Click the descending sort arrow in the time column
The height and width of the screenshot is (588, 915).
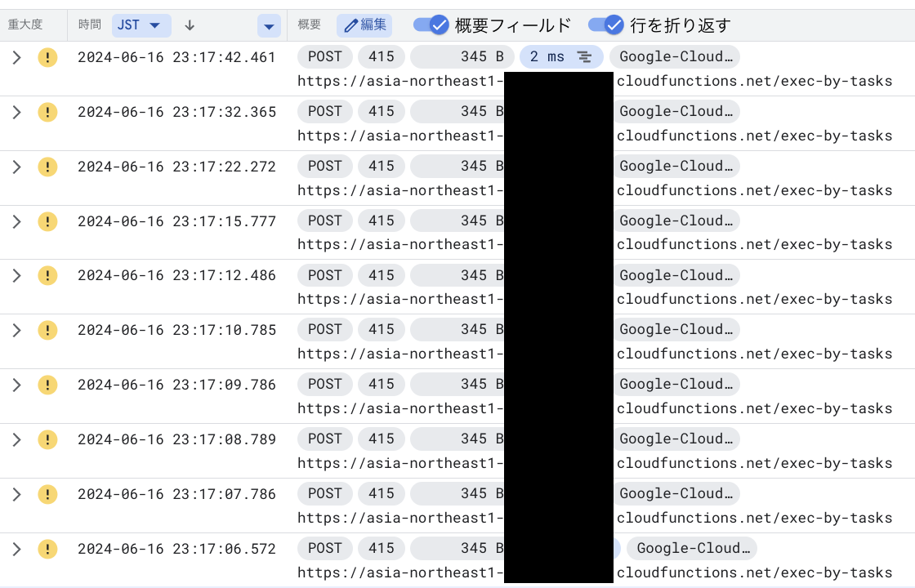189,25
